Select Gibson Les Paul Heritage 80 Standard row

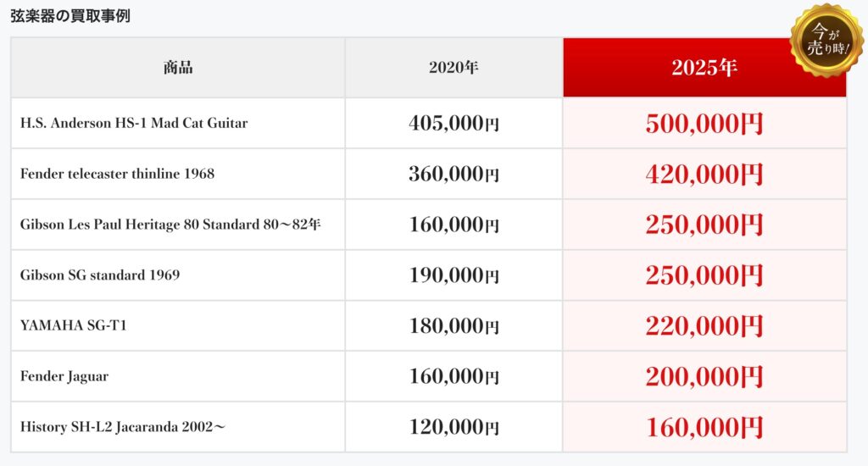click(429, 225)
